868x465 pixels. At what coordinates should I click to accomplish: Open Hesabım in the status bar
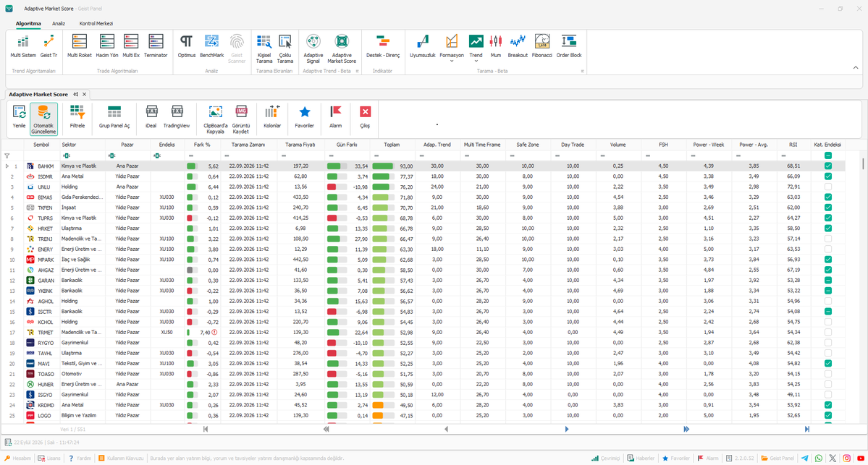pyautogui.click(x=17, y=458)
